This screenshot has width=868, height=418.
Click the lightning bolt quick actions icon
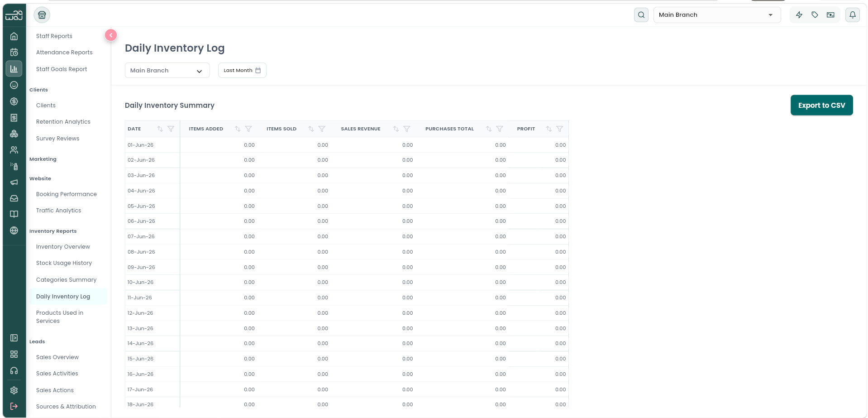(x=799, y=15)
